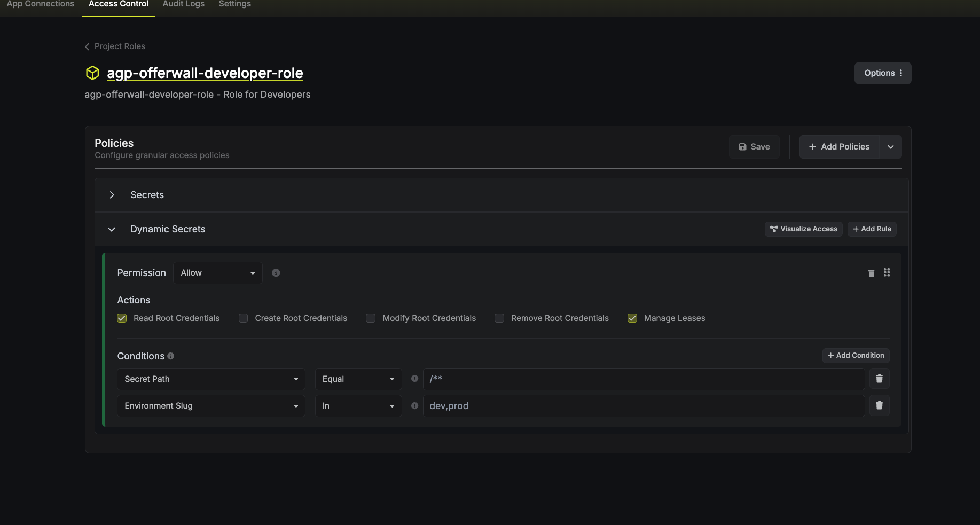Viewport: 980px width, 525px height.
Task: Uncheck Read Root Credentials
Action: tap(122, 318)
